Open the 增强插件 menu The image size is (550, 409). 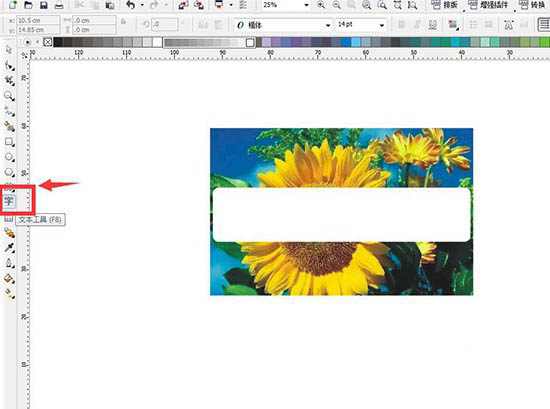click(488, 5)
